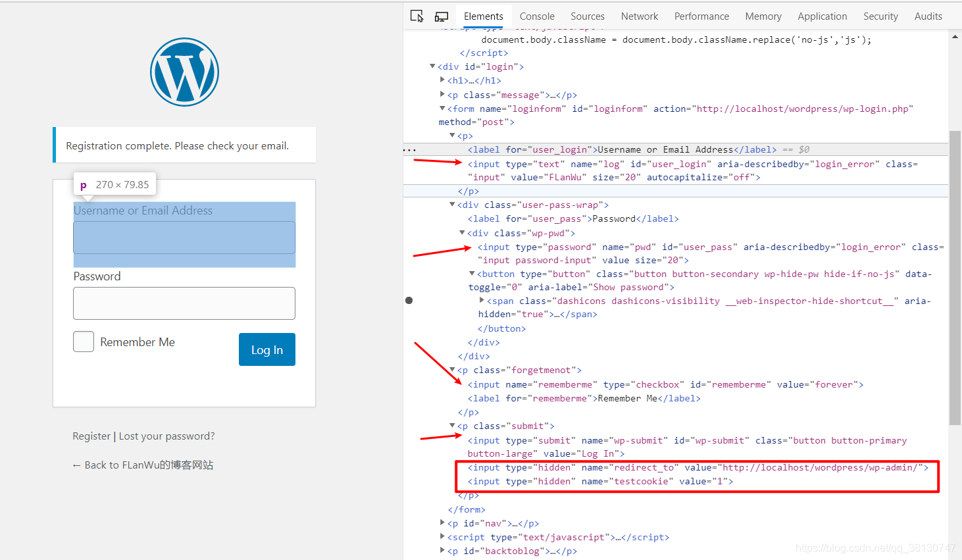Expand the p class="message" node
This screenshot has height=560, width=962.
tap(442, 95)
